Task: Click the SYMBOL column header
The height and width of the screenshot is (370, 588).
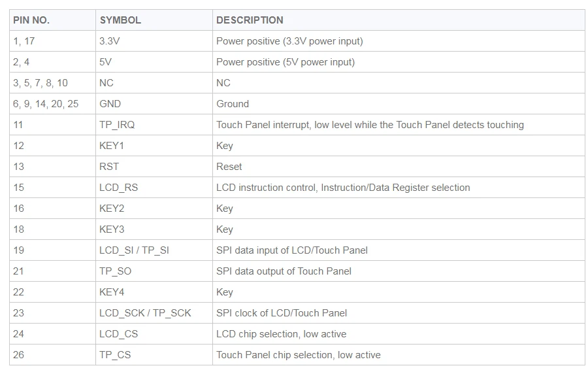Action: pos(154,20)
